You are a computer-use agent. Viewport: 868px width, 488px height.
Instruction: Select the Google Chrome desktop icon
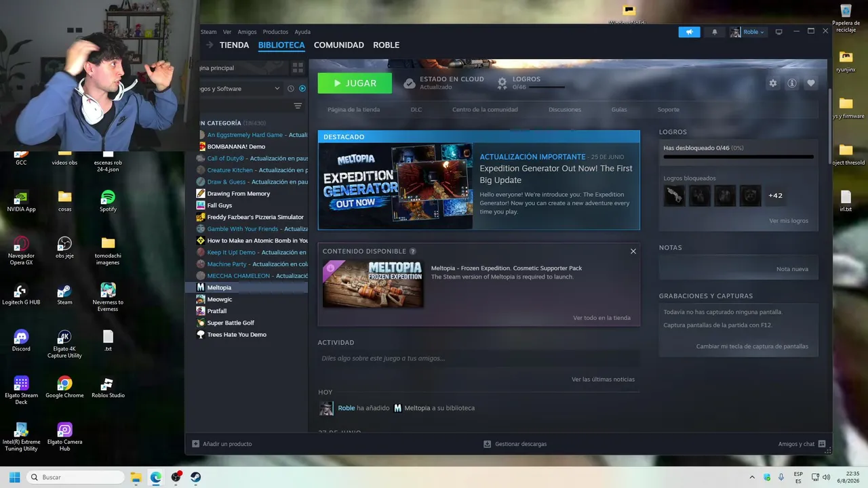tap(64, 387)
